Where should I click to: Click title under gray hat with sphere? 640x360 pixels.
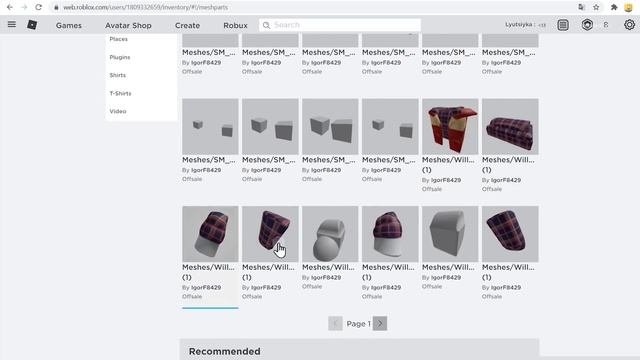click(x=328, y=267)
